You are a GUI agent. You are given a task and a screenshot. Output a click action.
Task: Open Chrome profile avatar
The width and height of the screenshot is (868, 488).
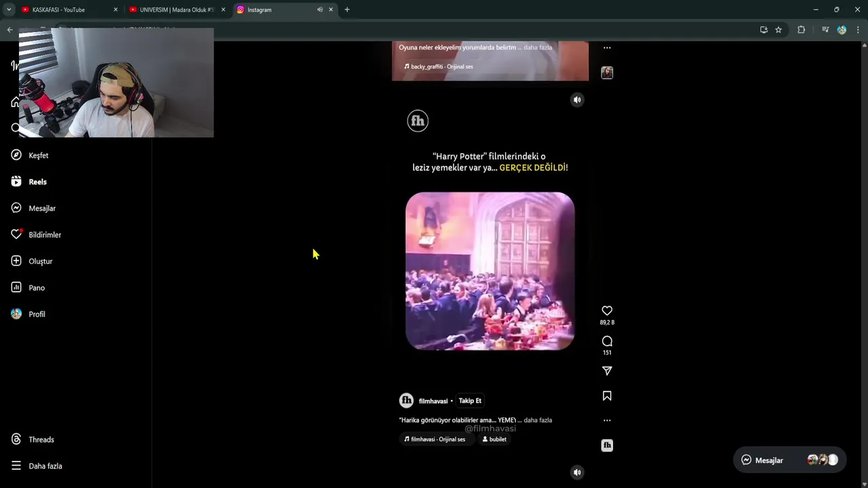[x=842, y=30]
